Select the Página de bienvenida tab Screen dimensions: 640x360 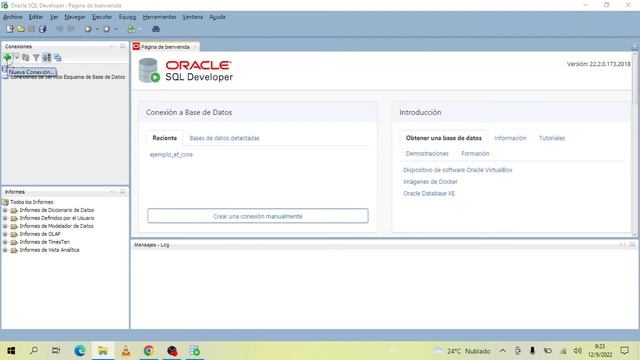165,47
